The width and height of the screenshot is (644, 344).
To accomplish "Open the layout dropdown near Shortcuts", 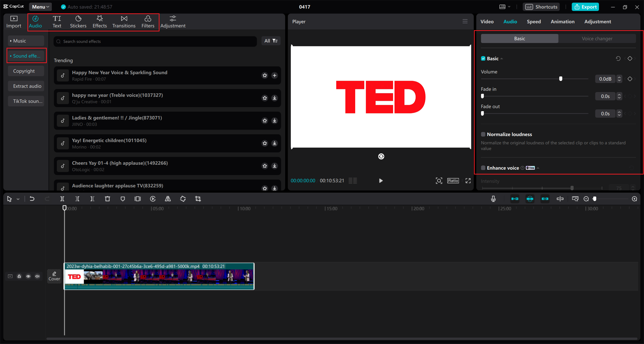I will 505,7.
